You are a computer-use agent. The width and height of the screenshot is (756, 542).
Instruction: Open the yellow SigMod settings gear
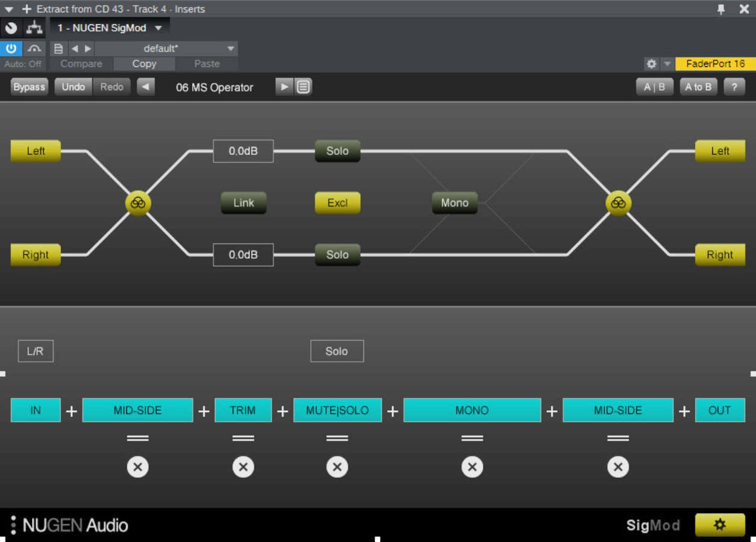[720, 525]
